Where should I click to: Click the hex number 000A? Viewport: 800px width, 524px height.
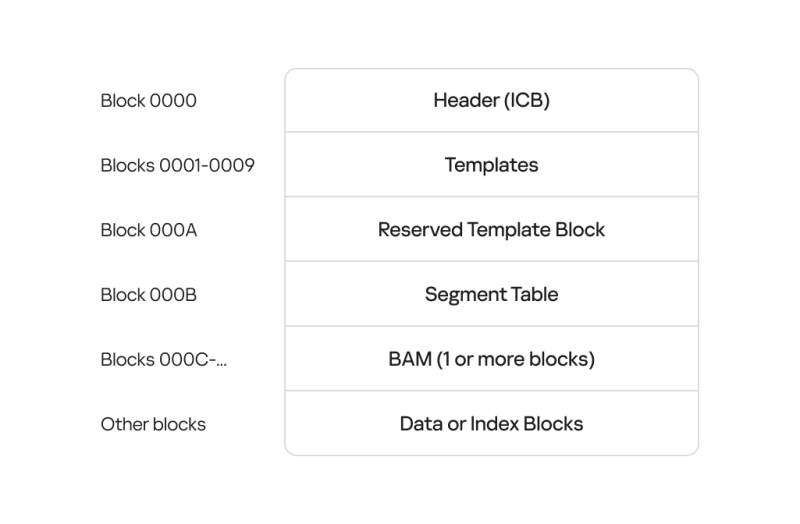(x=173, y=230)
